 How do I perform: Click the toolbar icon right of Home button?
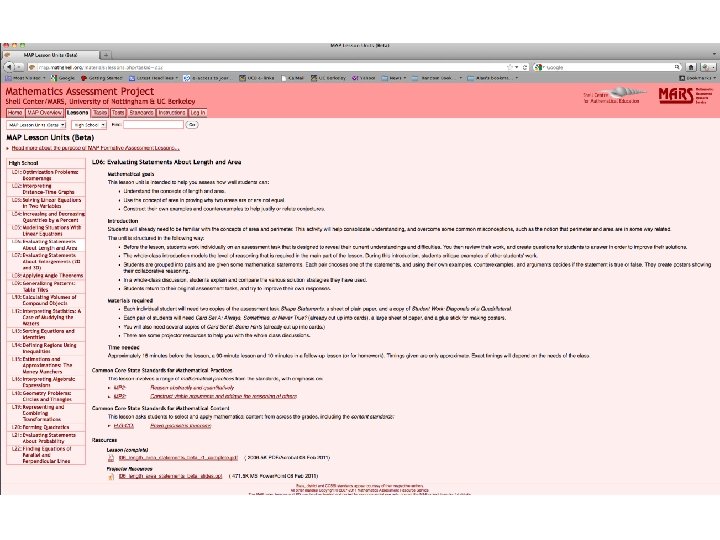tap(707, 67)
